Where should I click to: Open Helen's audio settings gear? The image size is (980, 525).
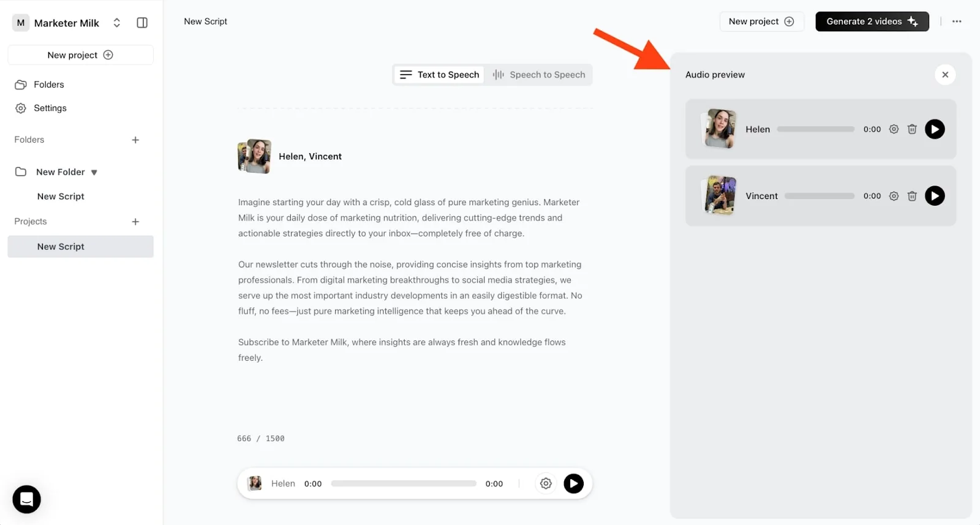[894, 129]
